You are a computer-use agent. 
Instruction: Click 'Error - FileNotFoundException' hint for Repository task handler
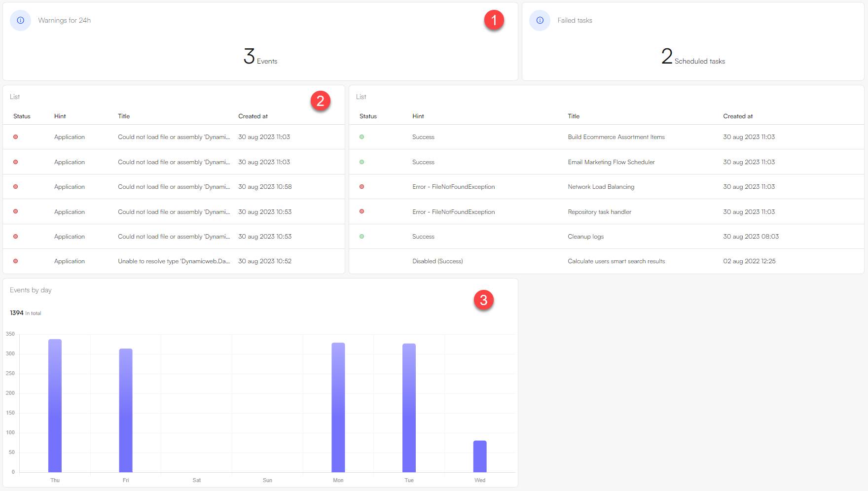coord(453,212)
